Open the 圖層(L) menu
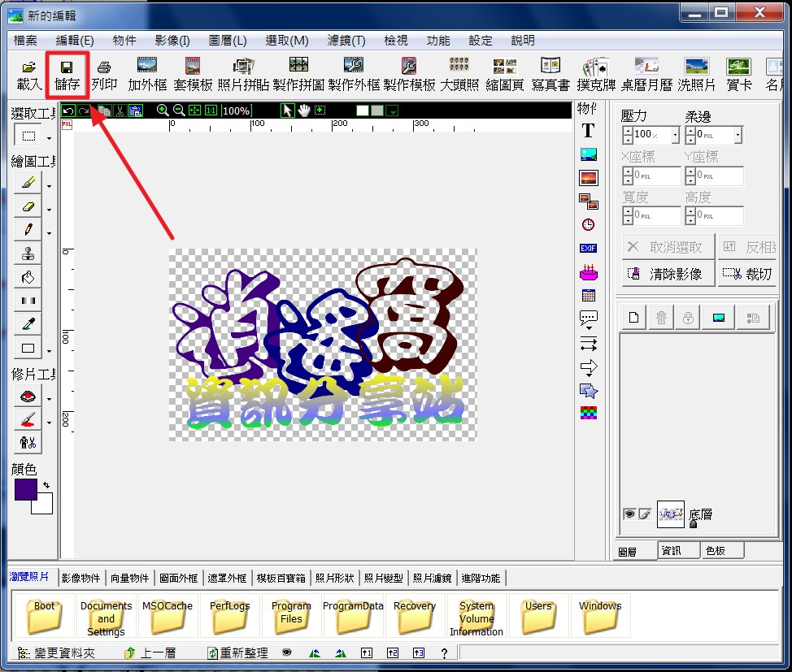Image resolution: width=792 pixels, height=672 pixels. coord(228,41)
